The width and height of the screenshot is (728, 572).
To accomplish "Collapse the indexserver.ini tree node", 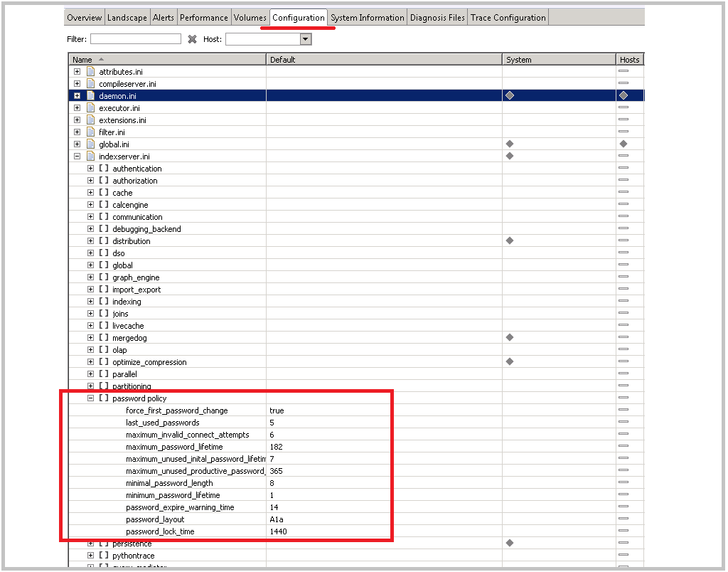I will click(77, 156).
